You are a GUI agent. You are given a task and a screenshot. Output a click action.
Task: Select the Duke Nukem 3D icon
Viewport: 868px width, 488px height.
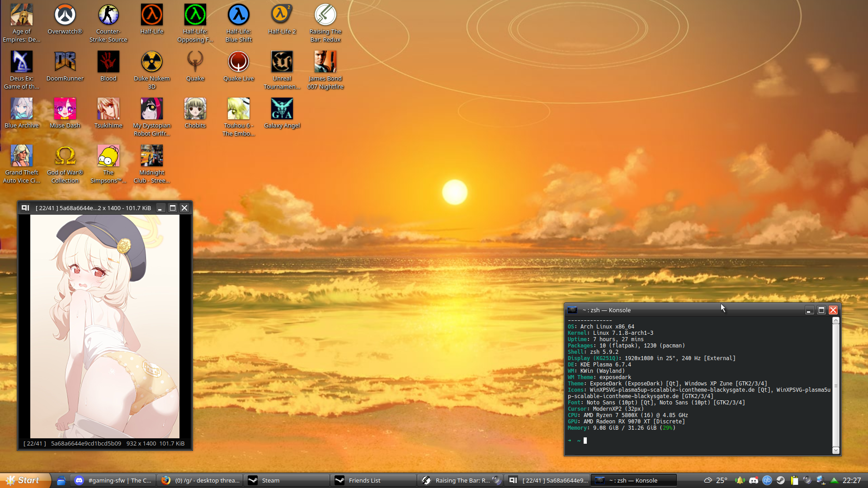152,70
